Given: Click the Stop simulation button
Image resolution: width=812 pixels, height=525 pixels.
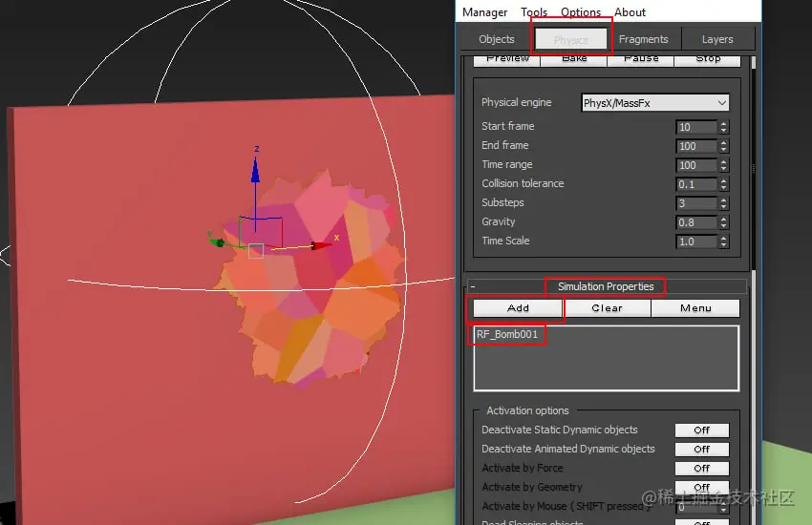Looking at the screenshot, I should click(x=707, y=60).
